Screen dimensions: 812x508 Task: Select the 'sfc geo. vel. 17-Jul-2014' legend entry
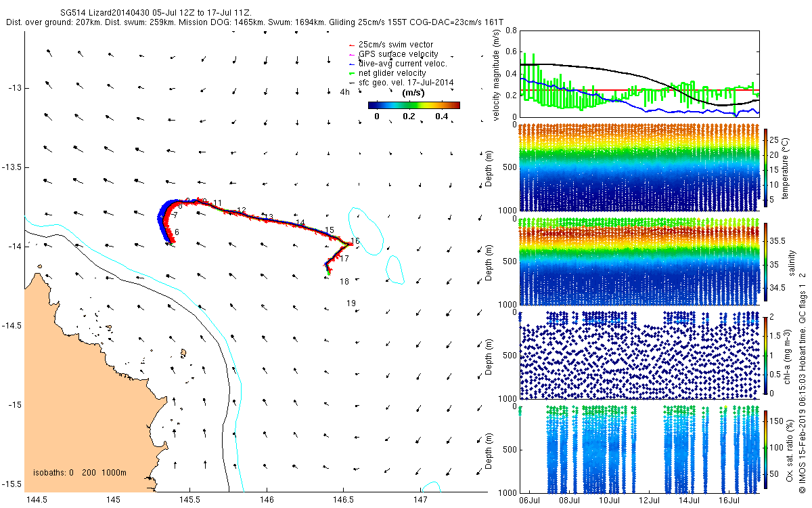tap(406, 83)
